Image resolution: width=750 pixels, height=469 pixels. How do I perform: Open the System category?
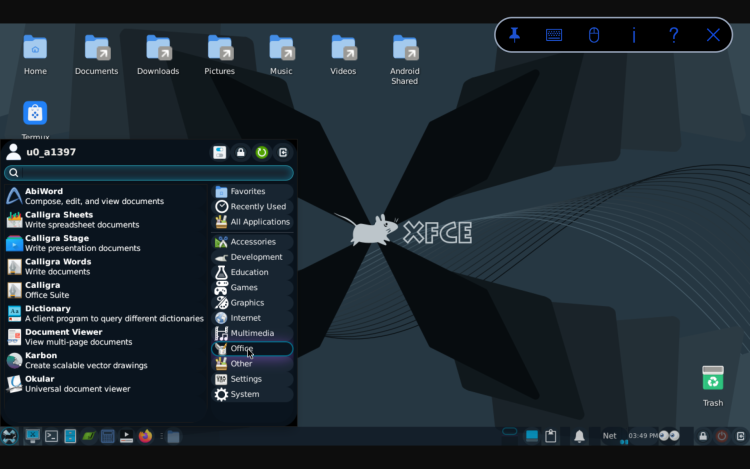pos(252,394)
